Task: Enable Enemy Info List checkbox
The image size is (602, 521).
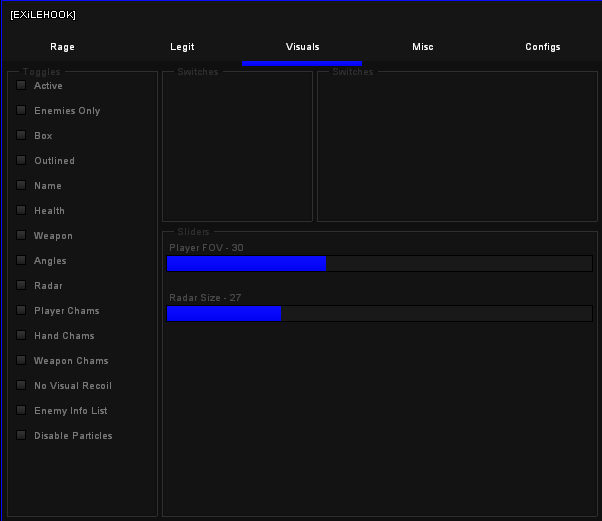Action: pyautogui.click(x=21, y=410)
